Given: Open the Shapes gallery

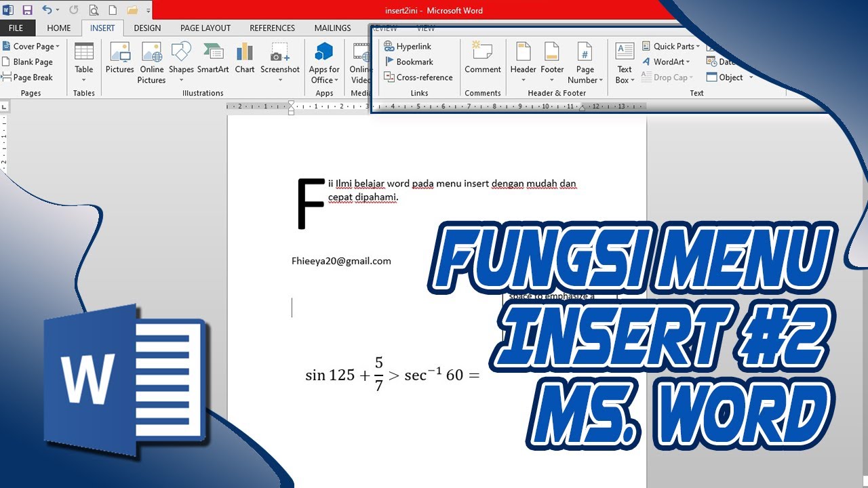Looking at the screenshot, I should click(181, 63).
